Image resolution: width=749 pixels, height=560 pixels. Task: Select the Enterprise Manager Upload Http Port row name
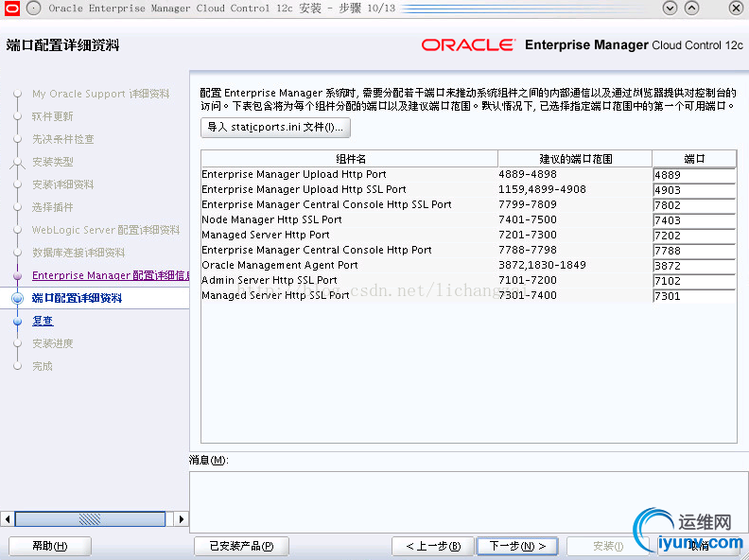(294, 174)
